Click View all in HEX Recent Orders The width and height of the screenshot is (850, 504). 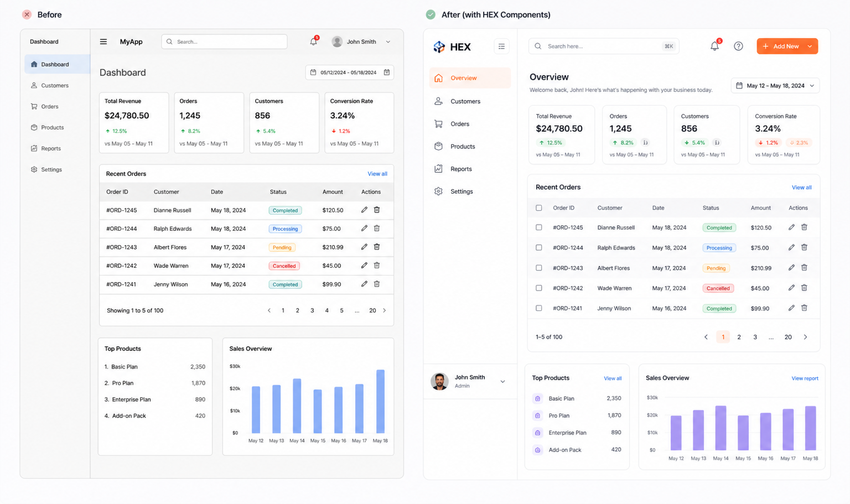coord(801,188)
